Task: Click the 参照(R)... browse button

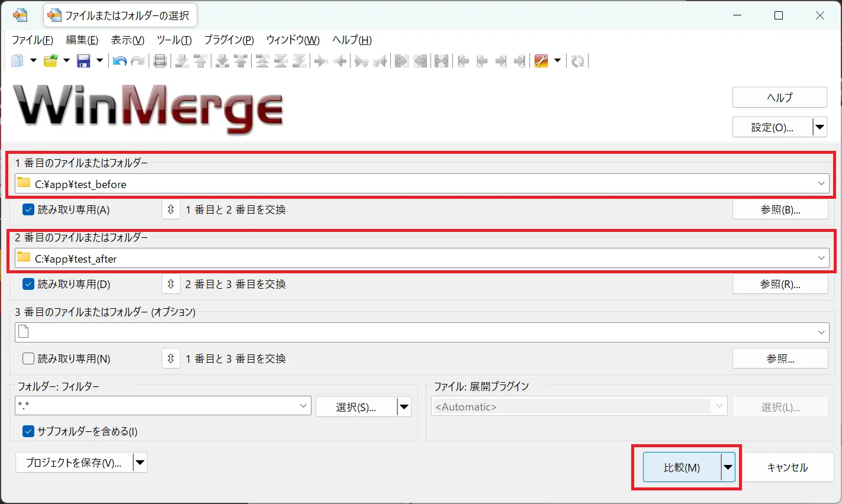Action: (780, 284)
